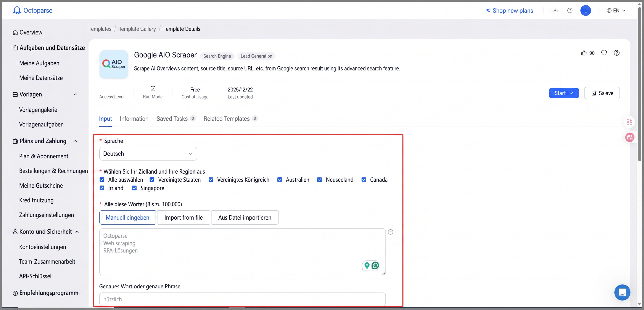The height and width of the screenshot is (310, 644).
Task: Click the Lead Generation tag
Action: click(x=256, y=56)
